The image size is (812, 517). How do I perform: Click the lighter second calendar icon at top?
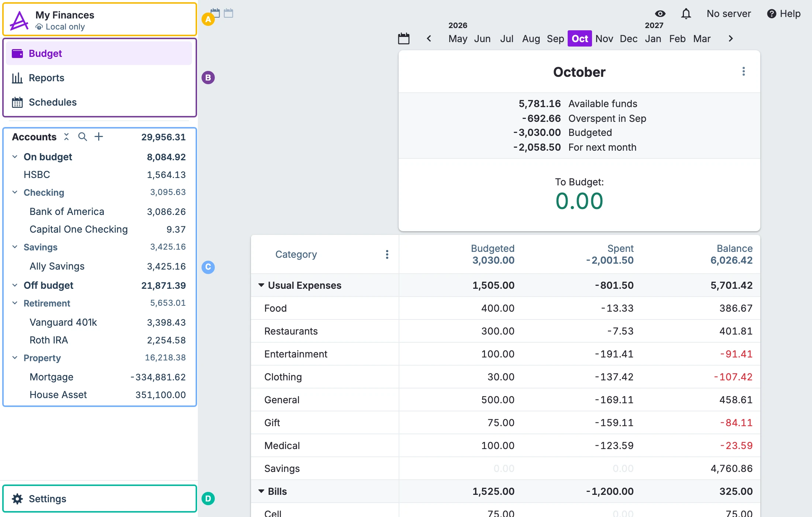tap(228, 13)
